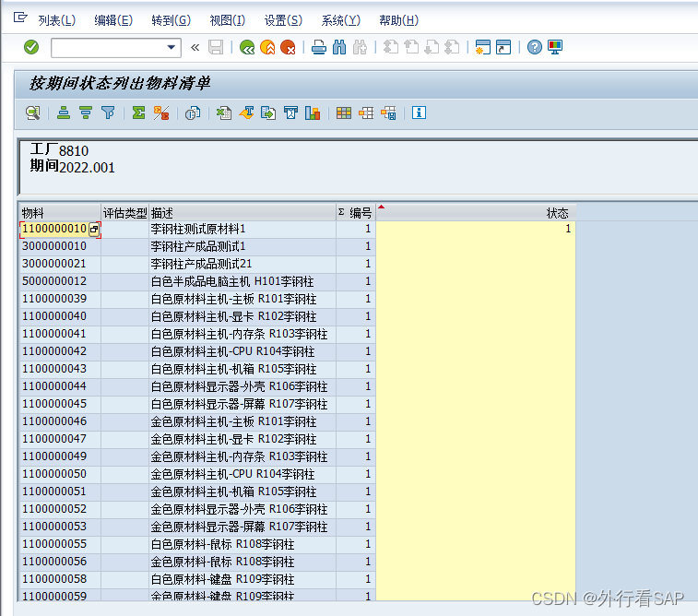Click the Print Preview icon
Screen dimensions: 698x616
[193, 113]
